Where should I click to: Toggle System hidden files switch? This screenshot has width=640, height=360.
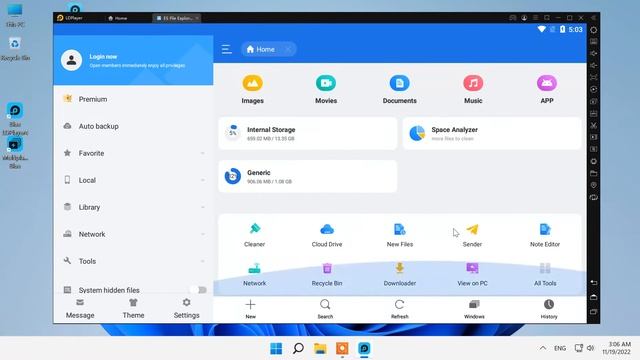tap(199, 290)
